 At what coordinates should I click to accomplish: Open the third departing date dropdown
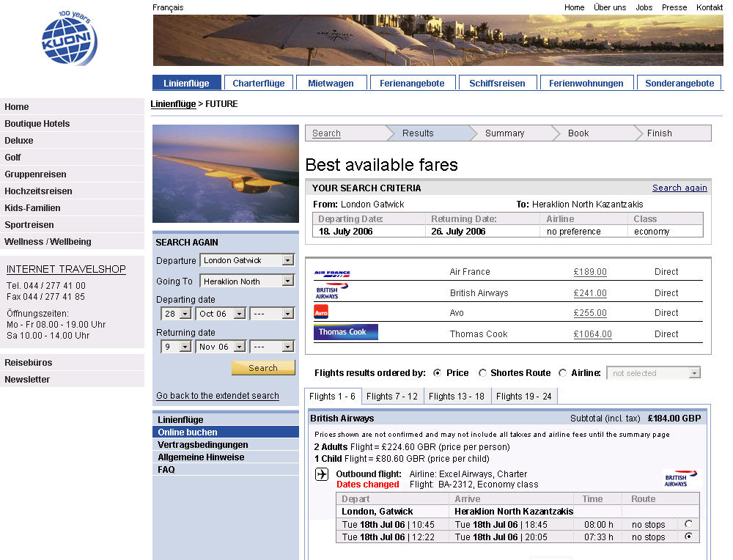(272, 313)
